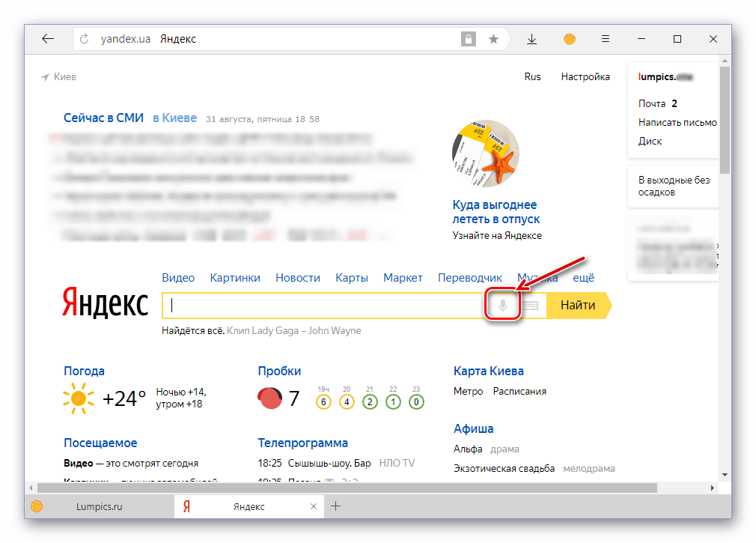This screenshot has width=756, height=543.
Task: Open a new tab with plus
Action: [x=335, y=506]
